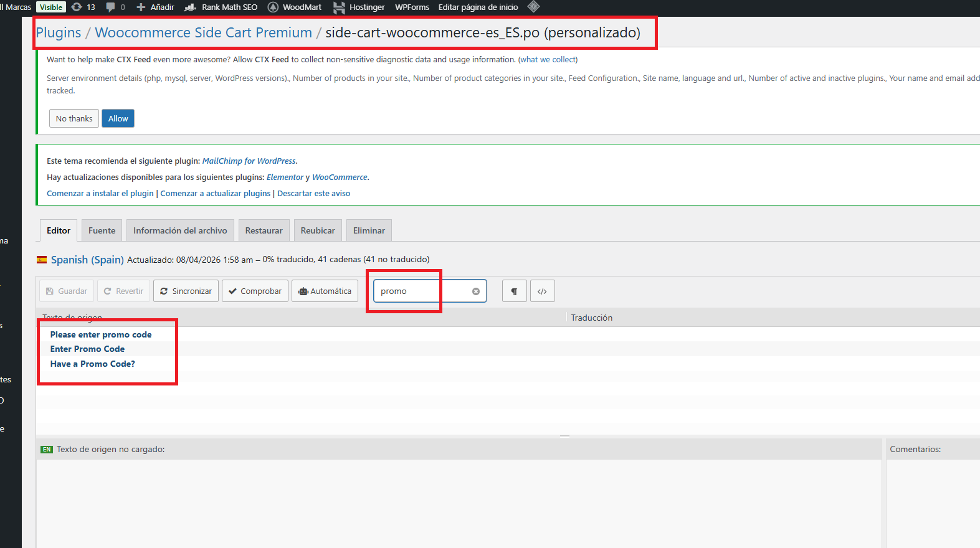This screenshot has width=980, height=548.
Task: Click the Sincronizar sync button
Action: click(x=186, y=291)
